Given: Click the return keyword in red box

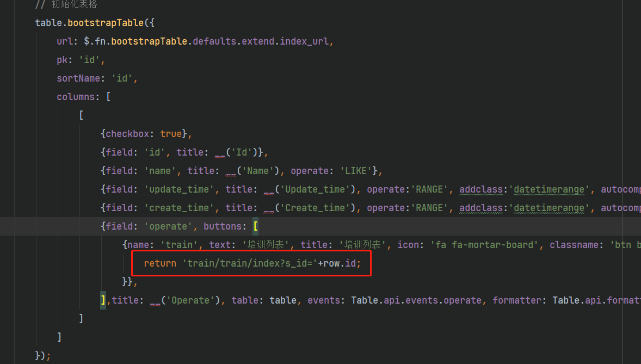Looking at the screenshot, I should (160, 263).
